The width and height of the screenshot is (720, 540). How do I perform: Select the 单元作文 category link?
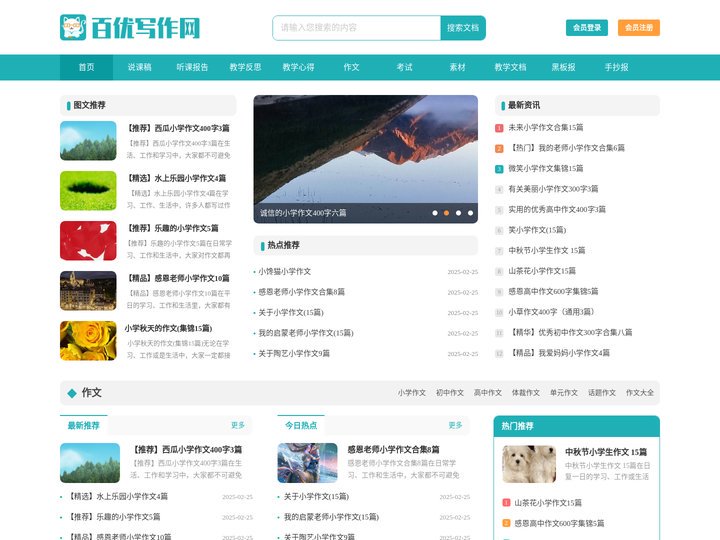coord(564,393)
